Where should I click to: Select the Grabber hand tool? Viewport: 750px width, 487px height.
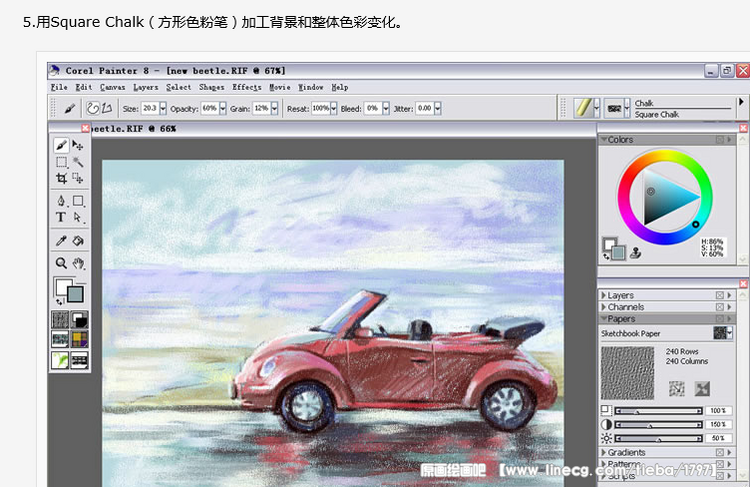click(78, 263)
